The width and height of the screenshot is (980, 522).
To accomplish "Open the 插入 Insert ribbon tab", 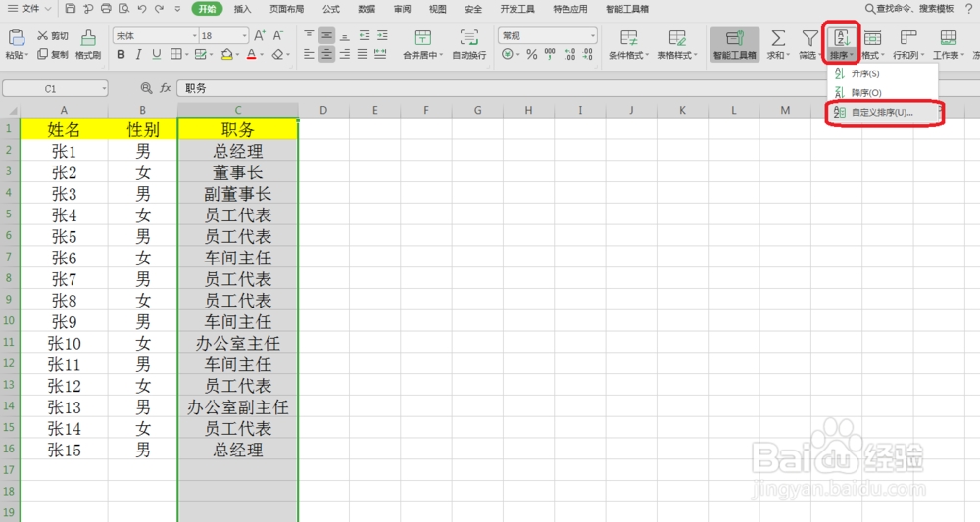I will coord(242,9).
